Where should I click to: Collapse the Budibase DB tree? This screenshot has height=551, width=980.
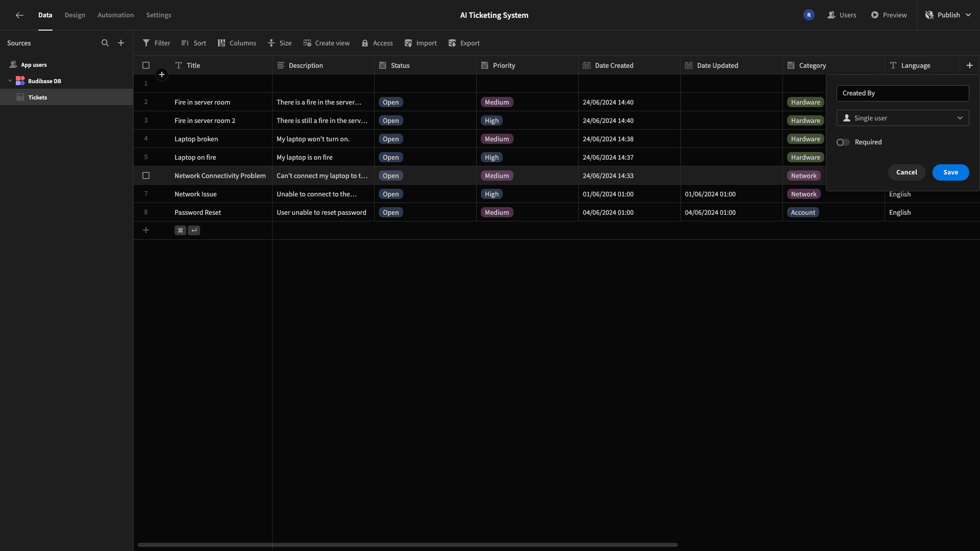click(10, 81)
